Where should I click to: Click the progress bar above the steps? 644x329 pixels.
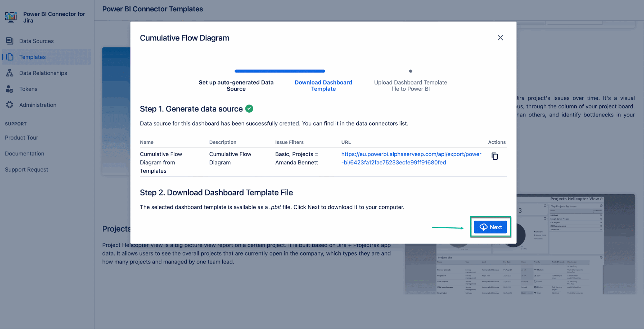tap(280, 71)
